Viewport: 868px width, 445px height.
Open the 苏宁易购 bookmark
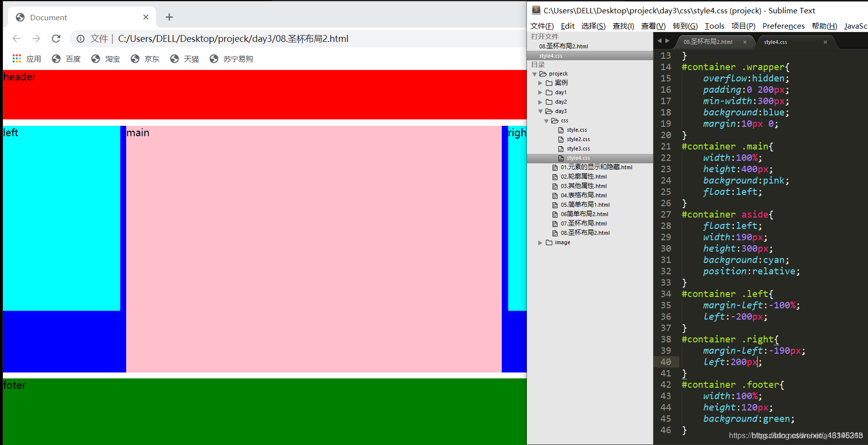point(231,59)
